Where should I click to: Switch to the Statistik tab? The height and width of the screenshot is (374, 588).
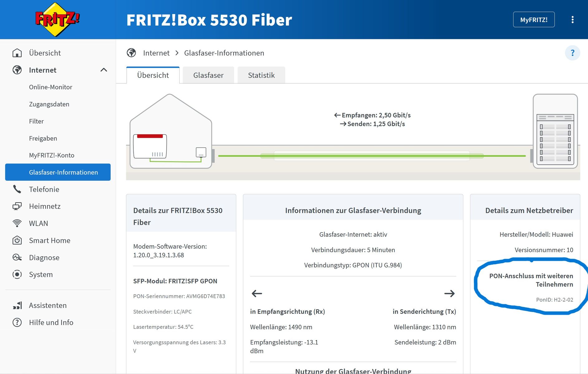click(x=261, y=75)
